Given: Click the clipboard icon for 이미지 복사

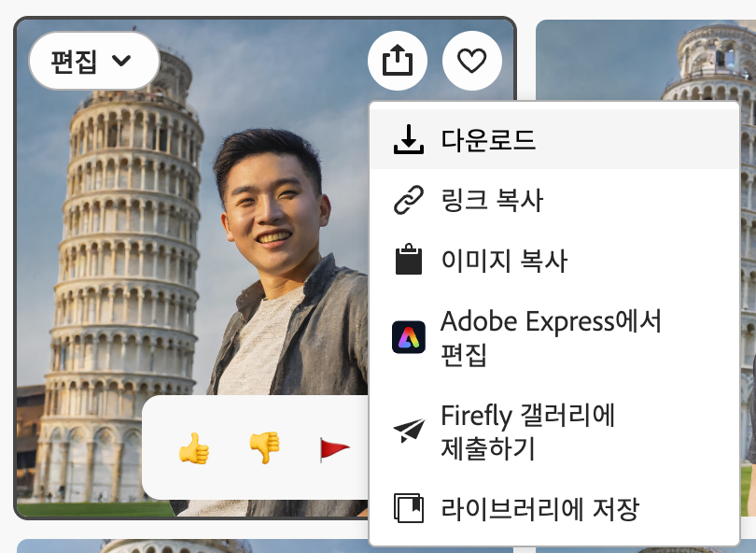Looking at the screenshot, I should click(x=408, y=259).
